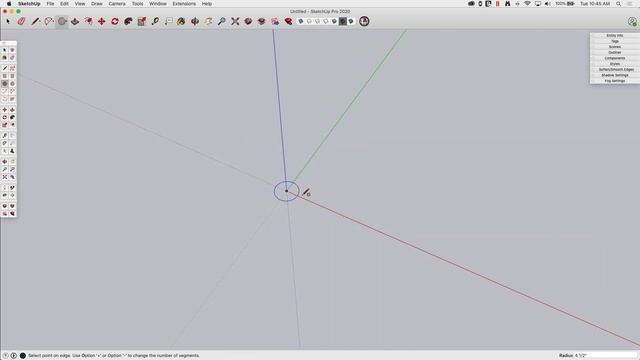This screenshot has height=360, width=640.
Task: Toggle the highlighted dark view style button
Action: (343, 21)
